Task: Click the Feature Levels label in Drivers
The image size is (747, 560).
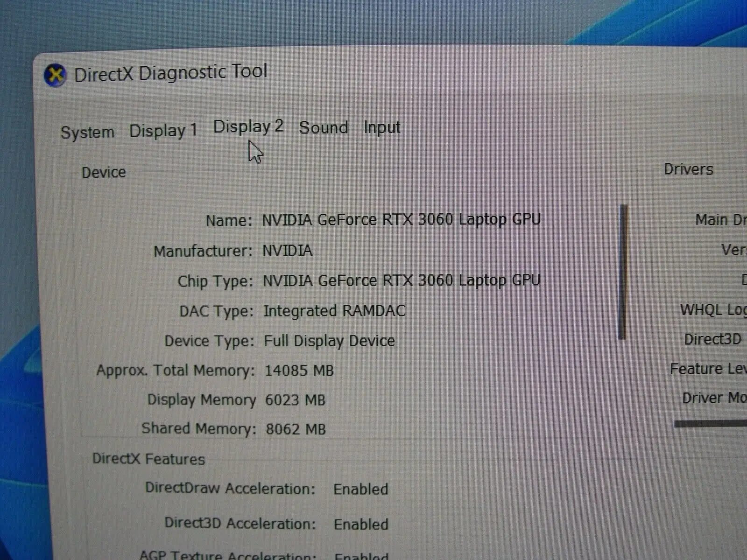Action: coord(708,369)
